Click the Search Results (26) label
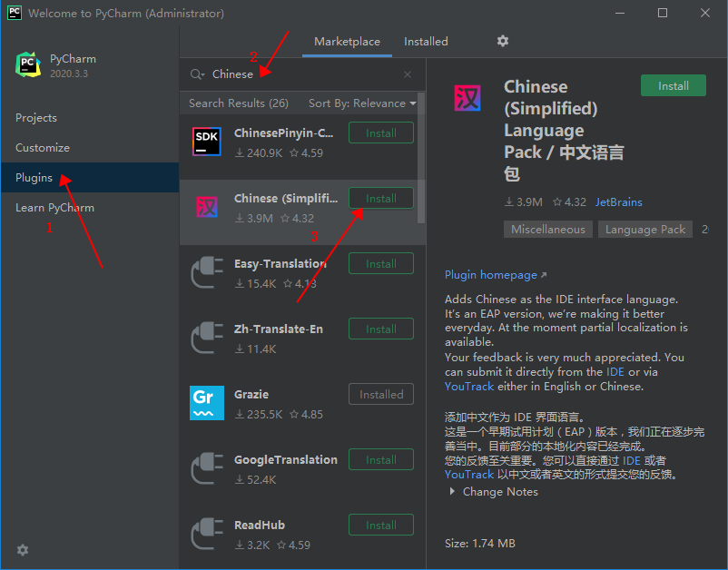Viewport: 728px width, 570px height. (239, 103)
